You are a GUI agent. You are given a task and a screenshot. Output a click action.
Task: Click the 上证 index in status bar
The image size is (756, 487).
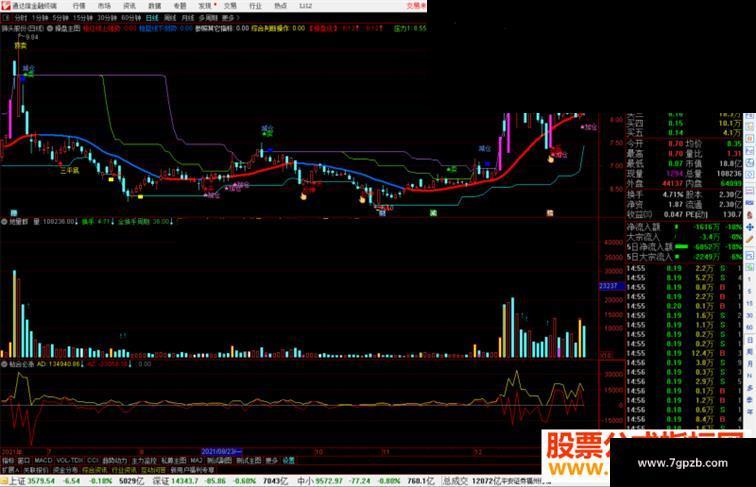pyautogui.click(x=17, y=481)
